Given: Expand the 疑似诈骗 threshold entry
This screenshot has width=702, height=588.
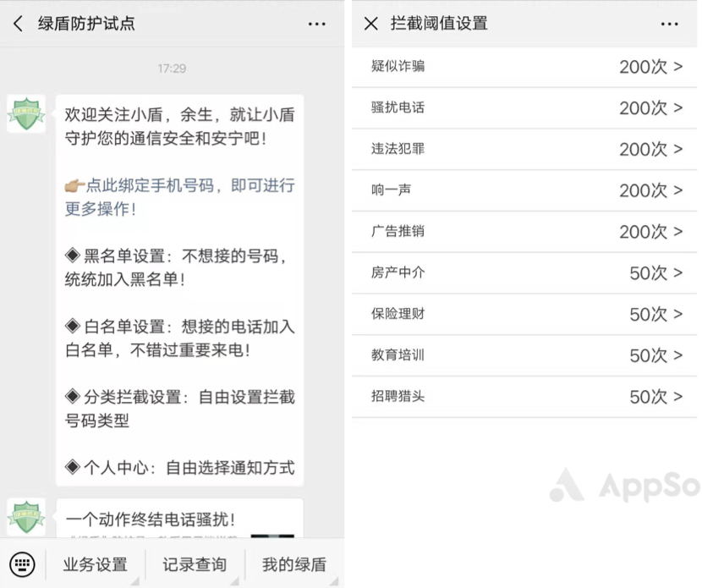Looking at the screenshot, I should [524, 66].
